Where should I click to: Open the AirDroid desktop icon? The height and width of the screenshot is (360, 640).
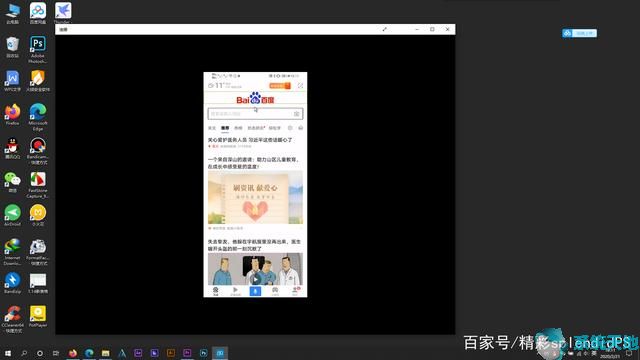coord(12,216)
